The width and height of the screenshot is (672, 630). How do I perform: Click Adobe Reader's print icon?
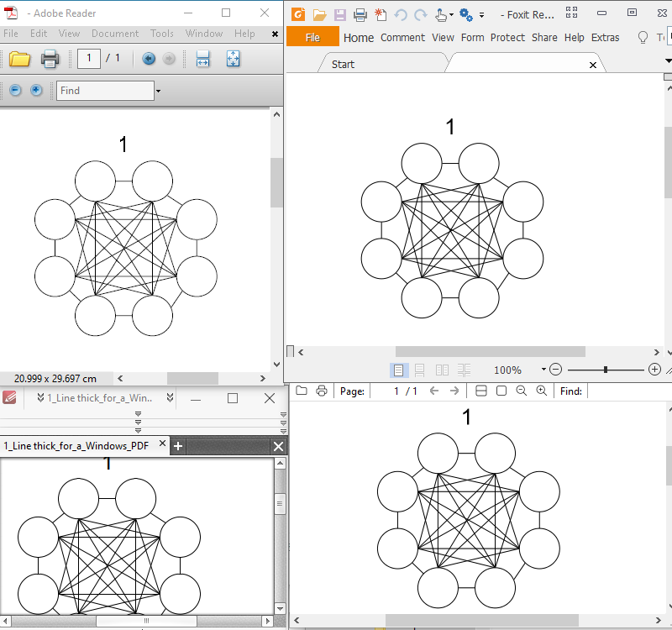[x=49, y=59]
